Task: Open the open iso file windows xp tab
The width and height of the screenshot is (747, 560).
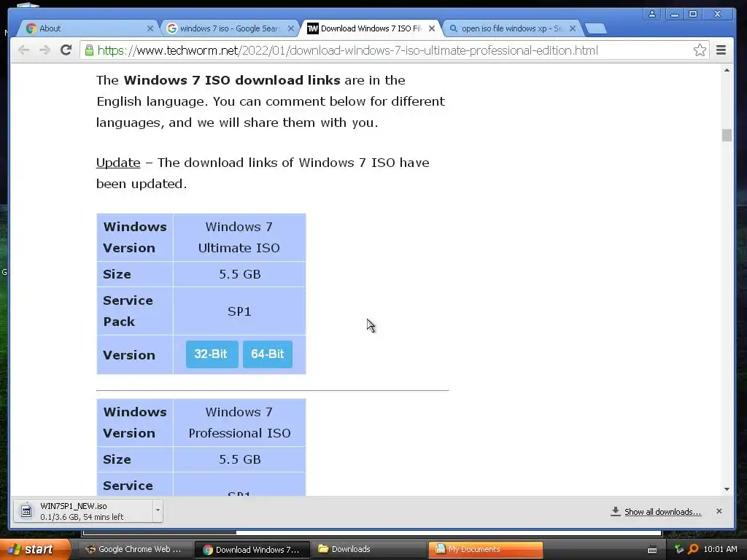Action: (x=512, y=28)
